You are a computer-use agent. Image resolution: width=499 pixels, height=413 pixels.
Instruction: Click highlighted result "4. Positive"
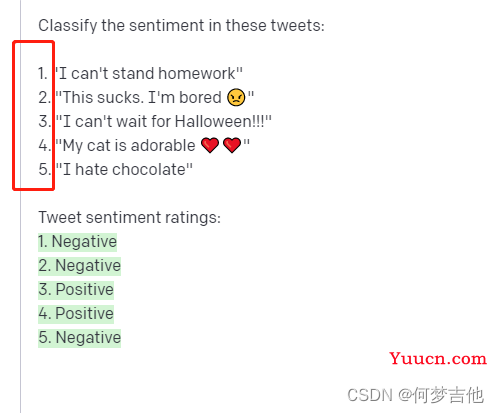point(76,314)
